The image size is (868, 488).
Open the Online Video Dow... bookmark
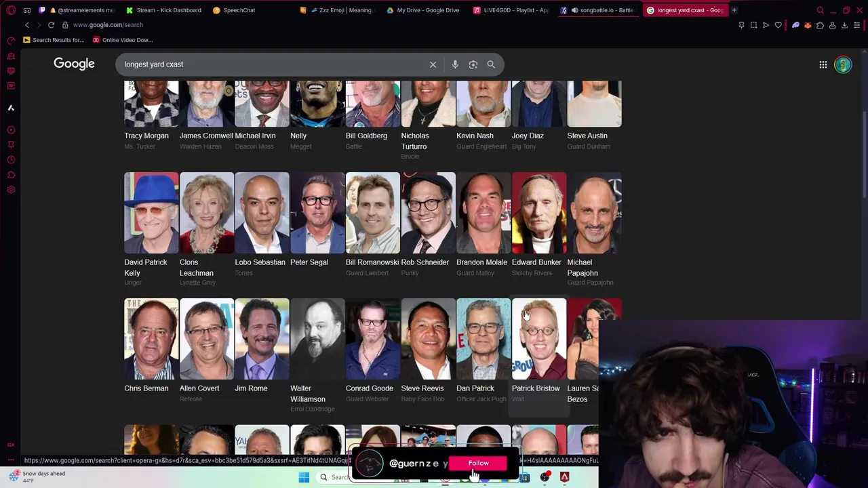click(123, 40)
